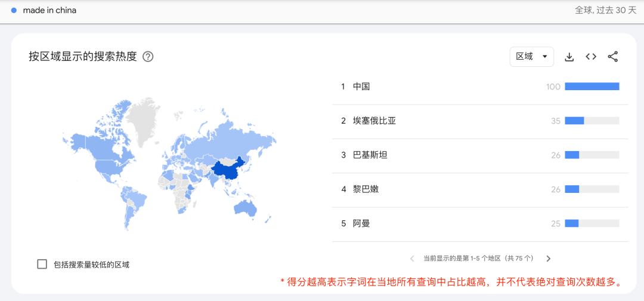Click China on the world map
The image size is (644, 301).
(227, 171)
